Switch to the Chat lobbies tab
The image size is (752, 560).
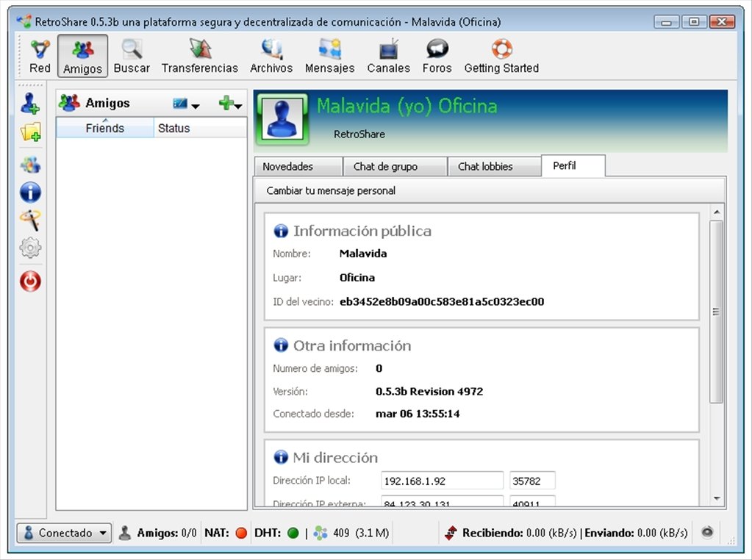[495, 166]
